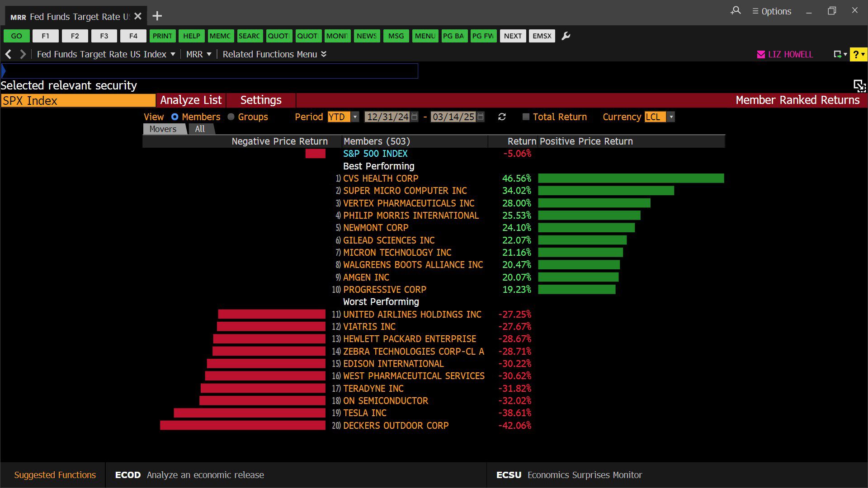Expand the Period YTD dropdown
Image resolution: width=868 pixels, height=488 pixels.
coord(355,117)
